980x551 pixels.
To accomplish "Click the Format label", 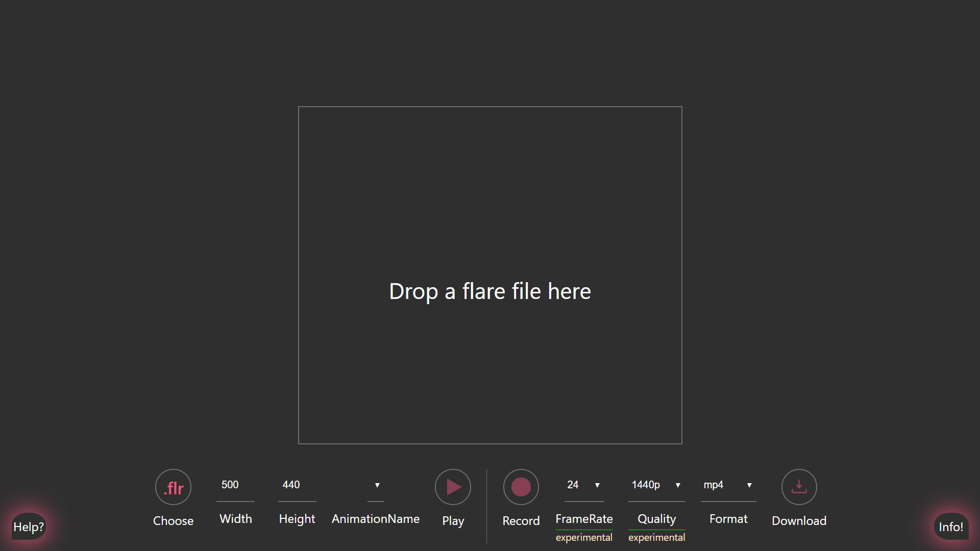I will (728, 519).
